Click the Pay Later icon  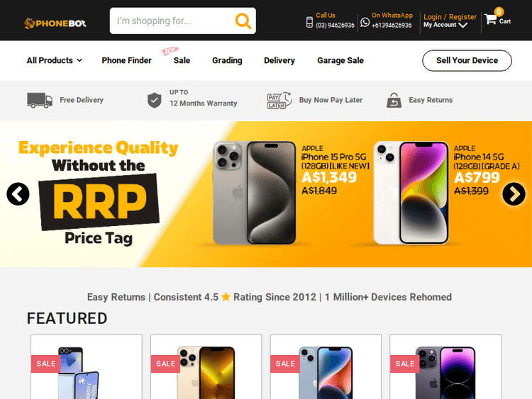279,101
